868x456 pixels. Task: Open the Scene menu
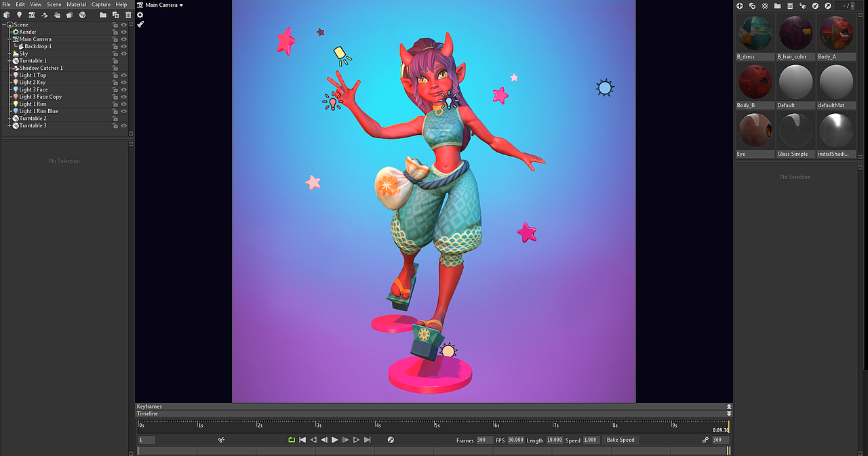point(54,5)
